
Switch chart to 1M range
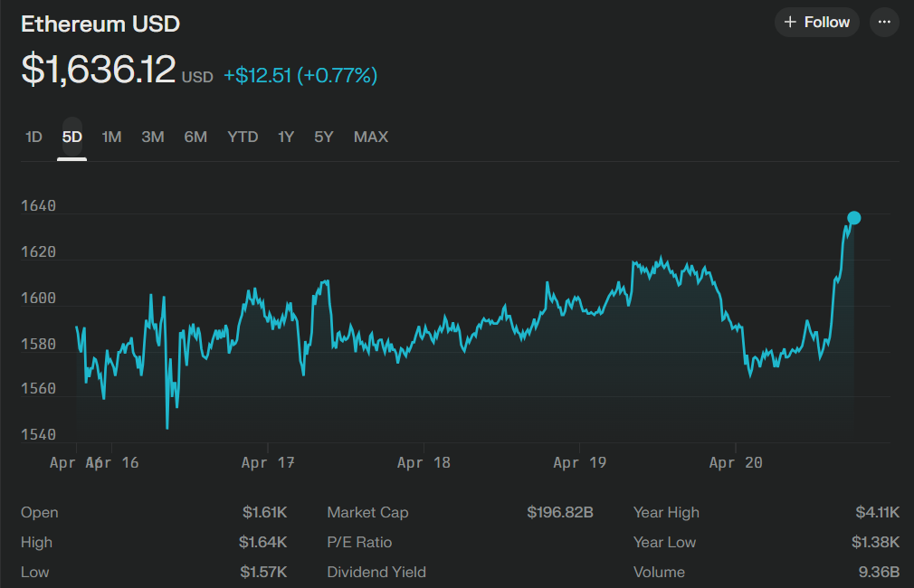(111, 138)
